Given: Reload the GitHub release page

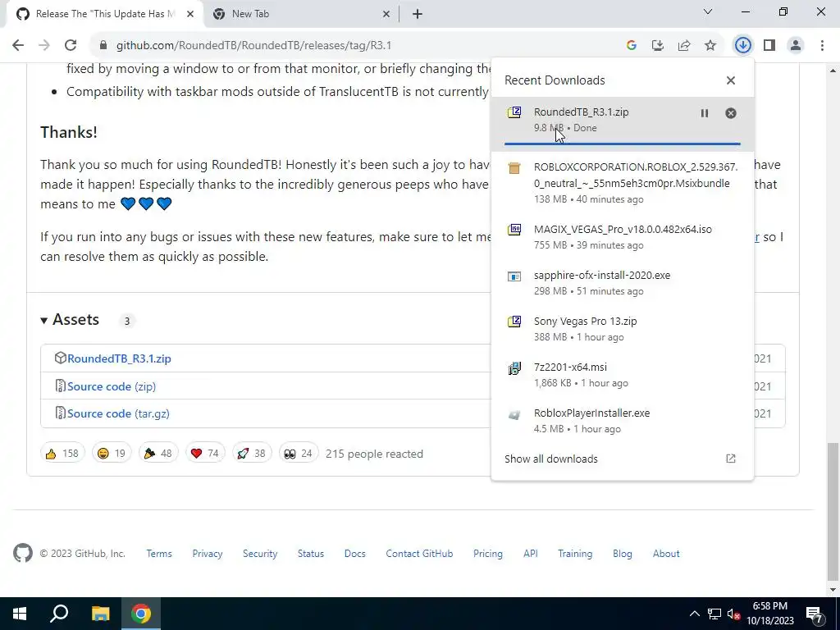Looking at the screenshot, I should (x=71, y=46).
